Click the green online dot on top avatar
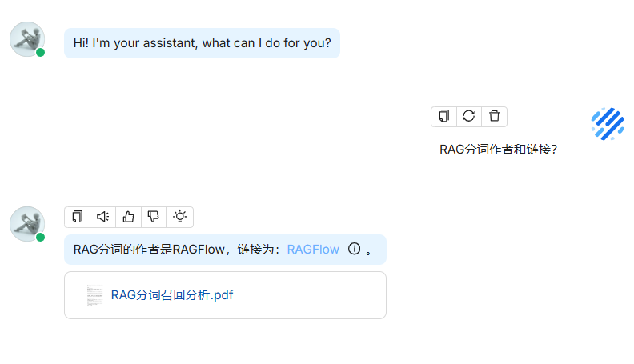The width and height of the screenshot is (634, 364). pyautogui.click(x=41, y=53)
